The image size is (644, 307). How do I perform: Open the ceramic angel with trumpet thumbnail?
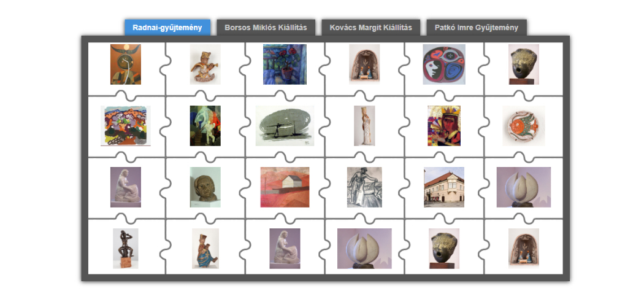pos(205,64)
